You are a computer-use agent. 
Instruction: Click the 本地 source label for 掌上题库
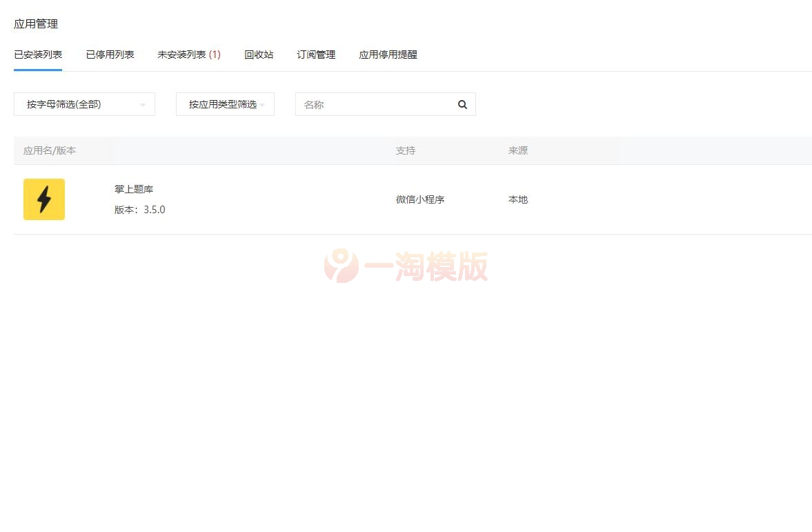pyautogui.click(x=517, y=199)
